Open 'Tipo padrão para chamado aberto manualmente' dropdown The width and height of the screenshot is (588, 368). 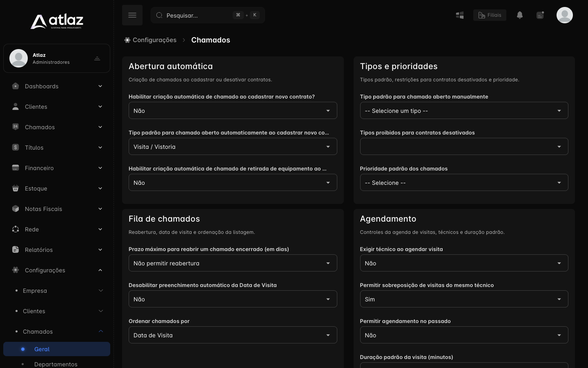tap(464, 110)
